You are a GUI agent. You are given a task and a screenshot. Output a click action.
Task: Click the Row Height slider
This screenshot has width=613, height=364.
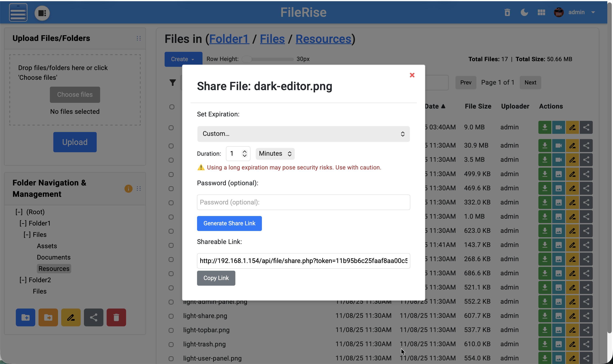268,59
